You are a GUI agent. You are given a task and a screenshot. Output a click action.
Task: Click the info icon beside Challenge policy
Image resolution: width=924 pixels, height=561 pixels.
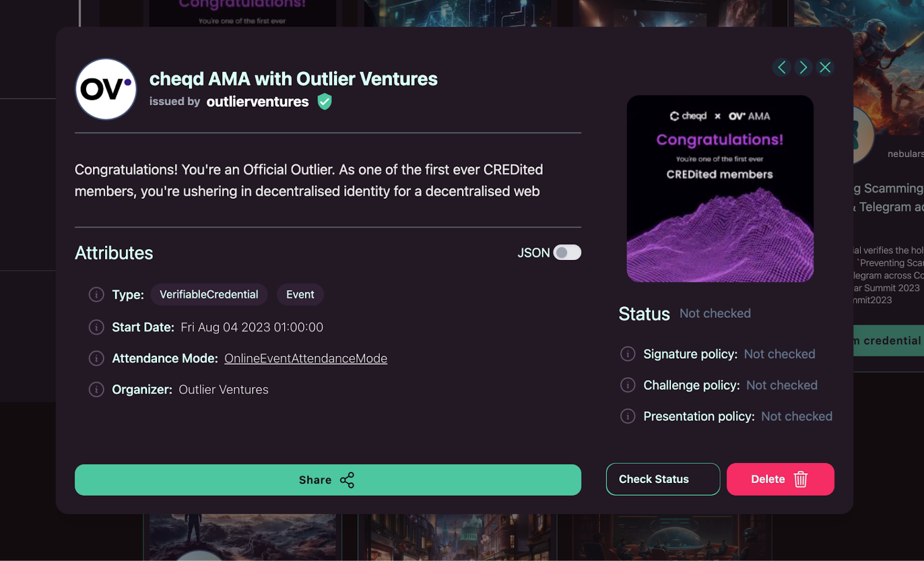pyautogui.click(x=628, y=385)
